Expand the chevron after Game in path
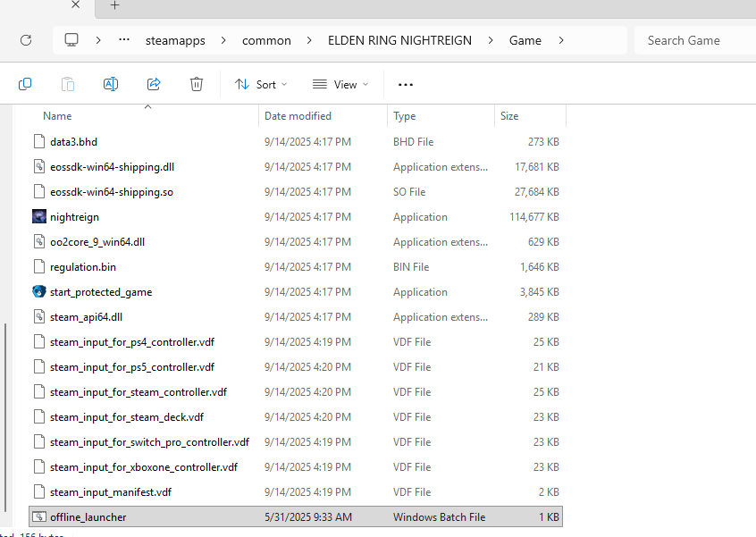756x537 pixels. [x=561, y=40]
